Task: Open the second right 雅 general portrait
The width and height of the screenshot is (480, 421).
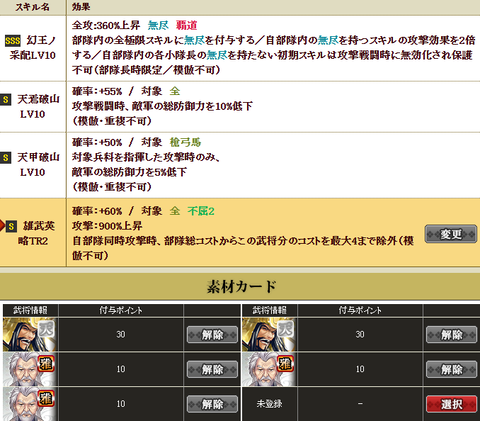Action: coord(269,369)
